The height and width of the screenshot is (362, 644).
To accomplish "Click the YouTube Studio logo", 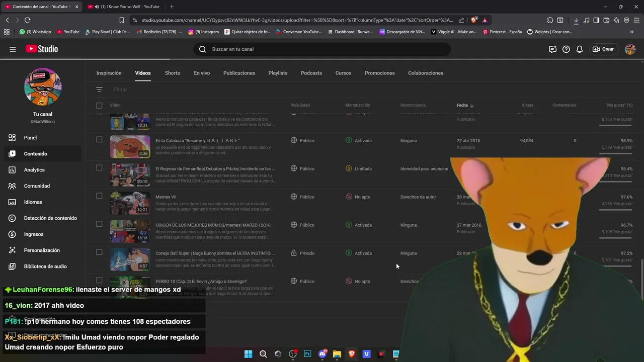I will pos(42,49).
